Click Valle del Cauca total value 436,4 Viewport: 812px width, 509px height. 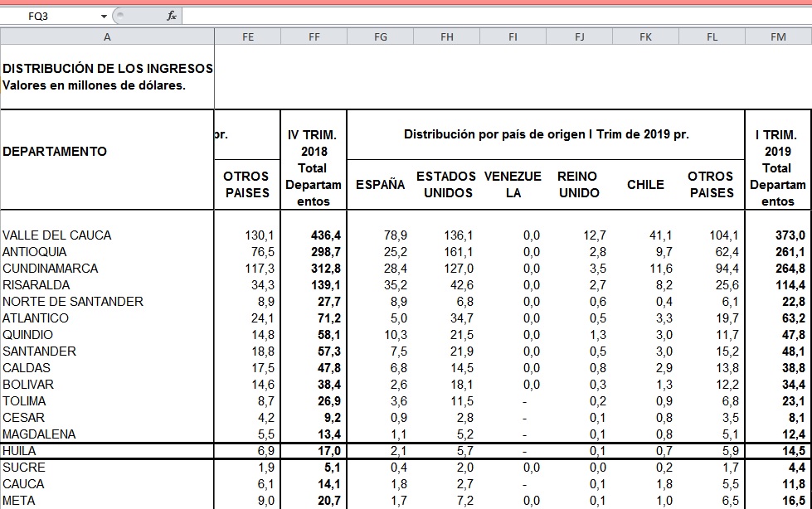[326, 235]
